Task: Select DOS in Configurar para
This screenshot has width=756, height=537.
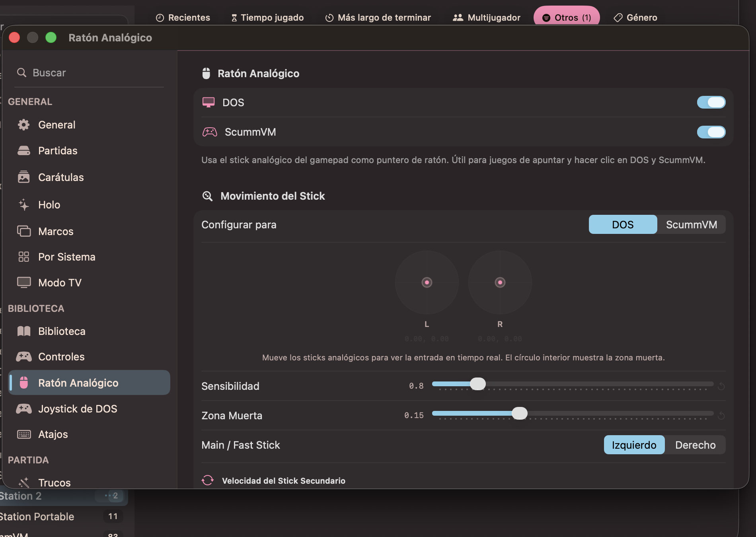Action: [x=623, y=225]
